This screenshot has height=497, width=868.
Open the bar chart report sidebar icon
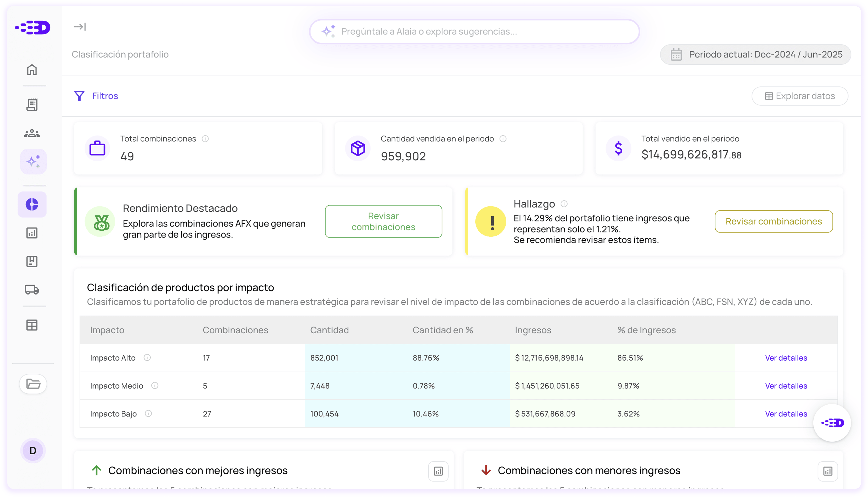point(32,233)
